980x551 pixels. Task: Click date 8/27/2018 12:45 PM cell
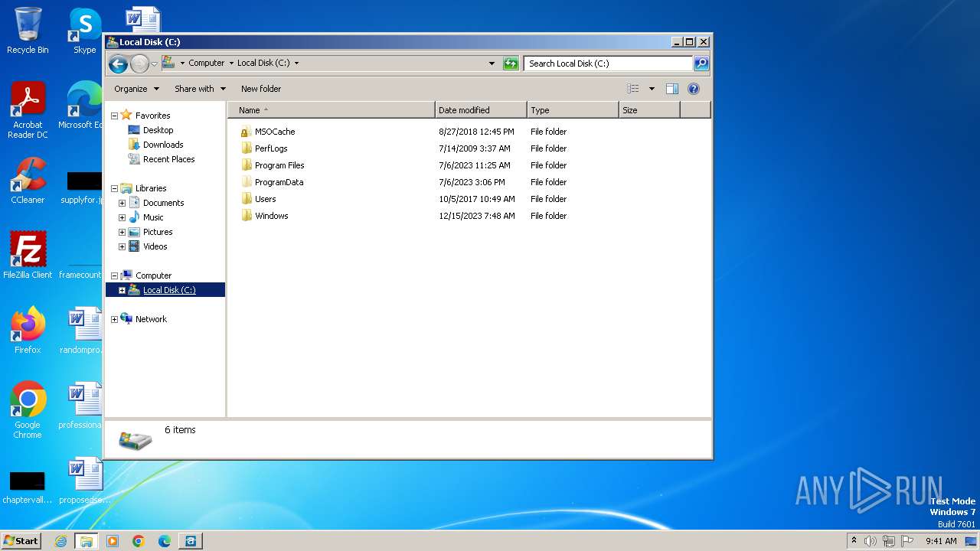(476, 132)
